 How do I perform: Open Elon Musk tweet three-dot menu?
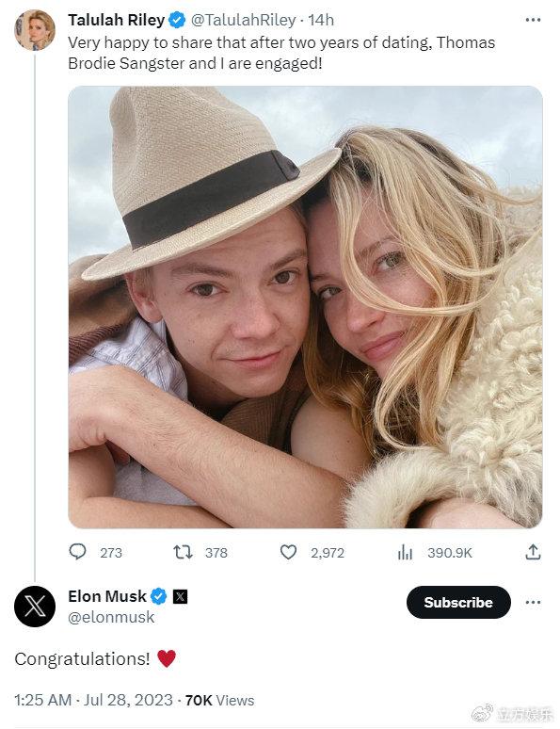(x=533, y=602)
